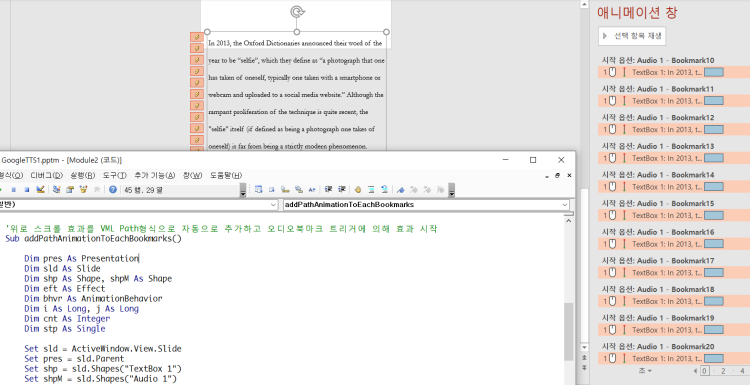Click code line 'Dim stp As Single'
This screenshot has height=385, width=750.
tap(65, 329)
